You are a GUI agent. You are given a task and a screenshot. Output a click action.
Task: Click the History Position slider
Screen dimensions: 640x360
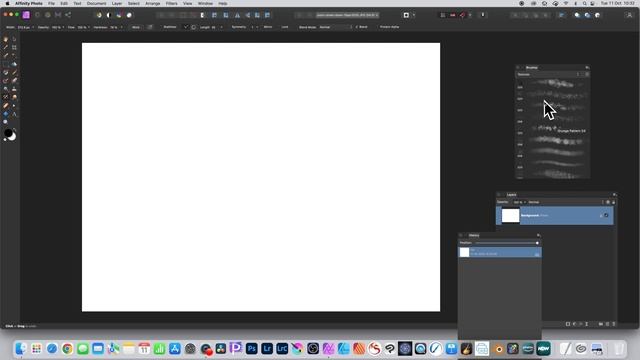[x=507, y=243]
